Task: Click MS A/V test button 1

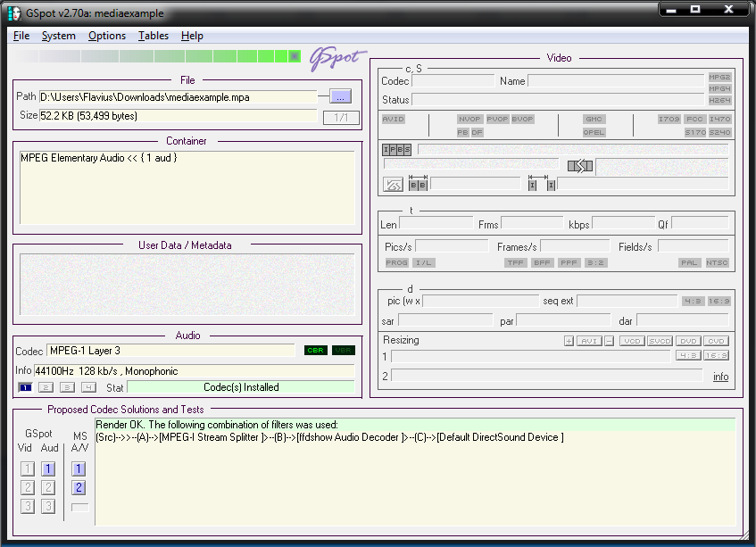Action: pyautogui.click(x=79, y=469)
